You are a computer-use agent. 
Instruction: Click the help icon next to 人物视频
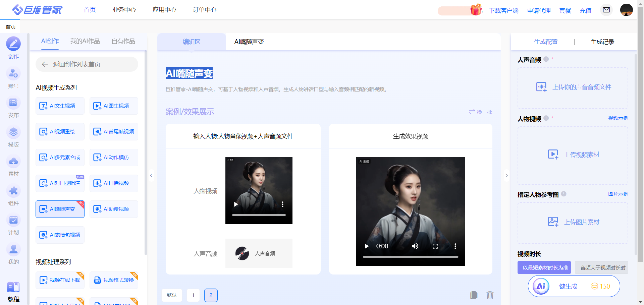[x=546, y=118]
